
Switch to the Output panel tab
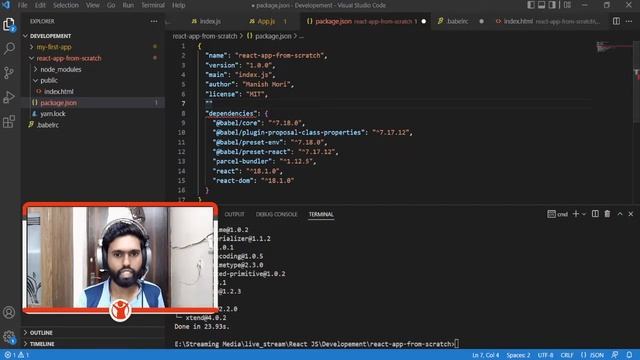[x=234, y=214]
